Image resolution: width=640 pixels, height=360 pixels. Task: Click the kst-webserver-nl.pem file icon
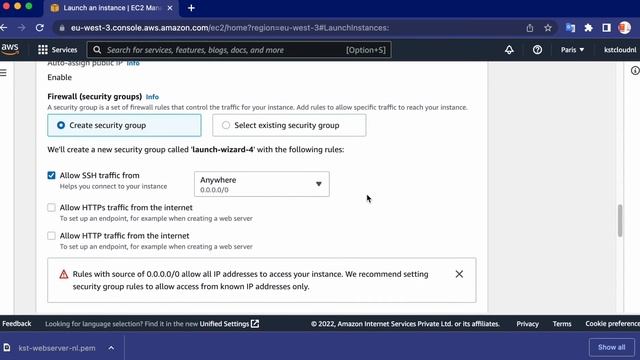[x=7, y=348]
